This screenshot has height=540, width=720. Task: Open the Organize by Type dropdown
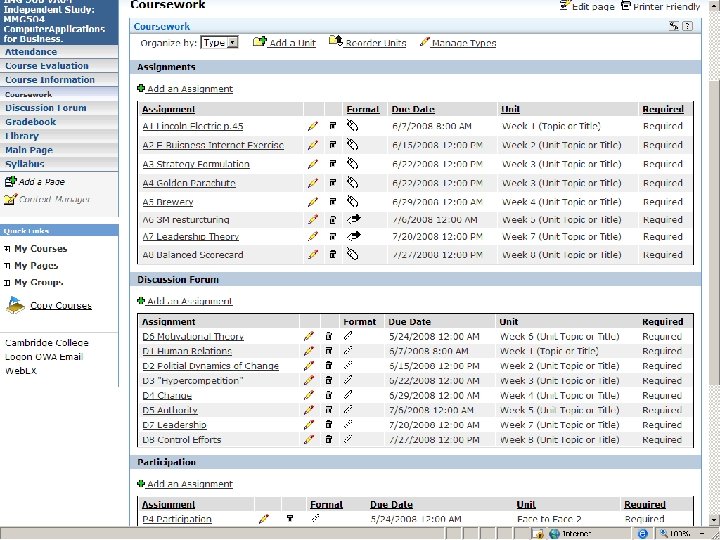coord(219,43)
